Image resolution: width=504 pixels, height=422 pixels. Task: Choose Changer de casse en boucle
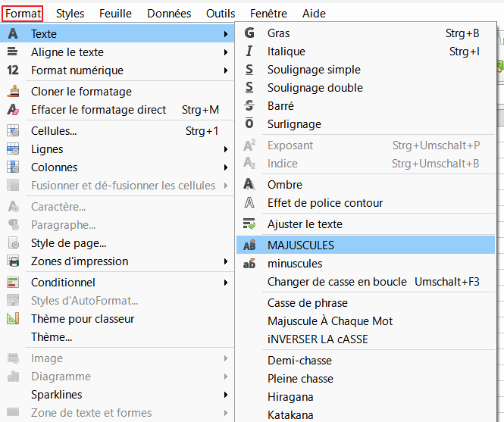[337, 282]
